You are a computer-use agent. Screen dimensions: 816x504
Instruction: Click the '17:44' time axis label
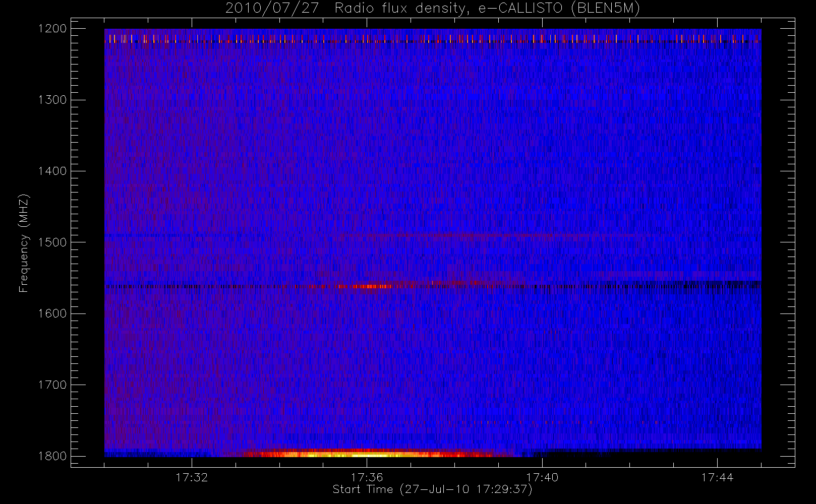[x=717, y=477]
